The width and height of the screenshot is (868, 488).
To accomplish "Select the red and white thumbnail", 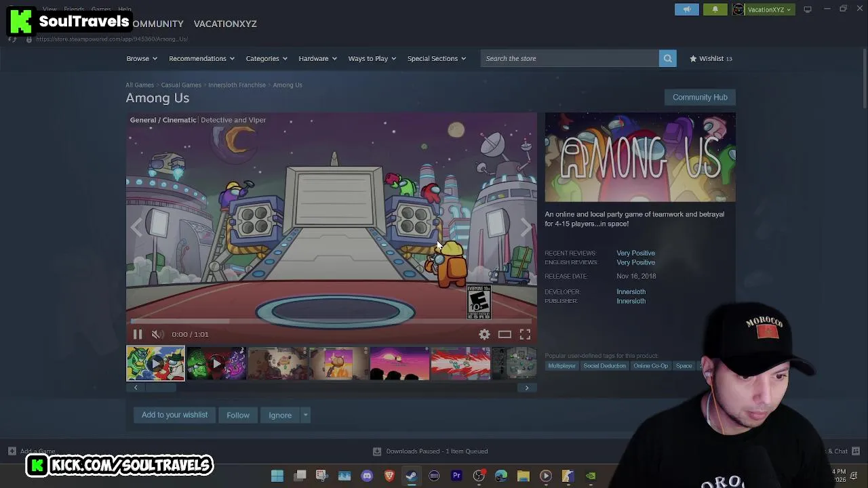I will [460, 363].
